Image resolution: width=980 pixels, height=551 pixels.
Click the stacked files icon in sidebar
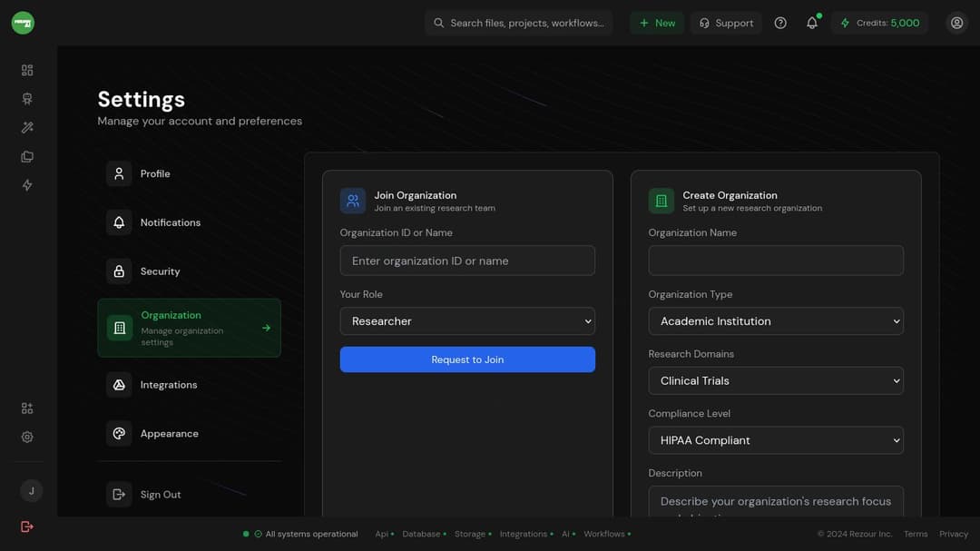click(27, 157)
